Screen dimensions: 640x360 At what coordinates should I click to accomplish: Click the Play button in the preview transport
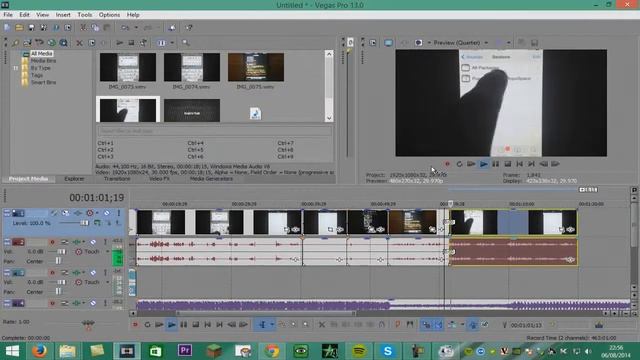[484, 164]
